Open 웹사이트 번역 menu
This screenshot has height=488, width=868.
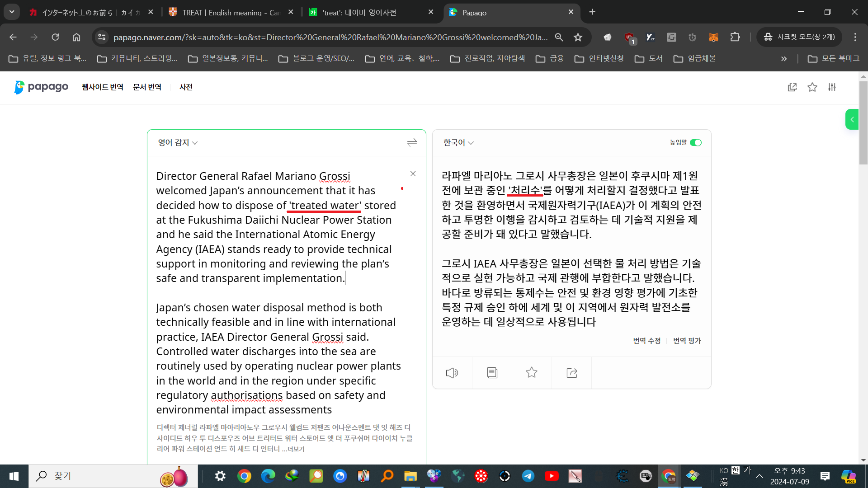point(102,87)
